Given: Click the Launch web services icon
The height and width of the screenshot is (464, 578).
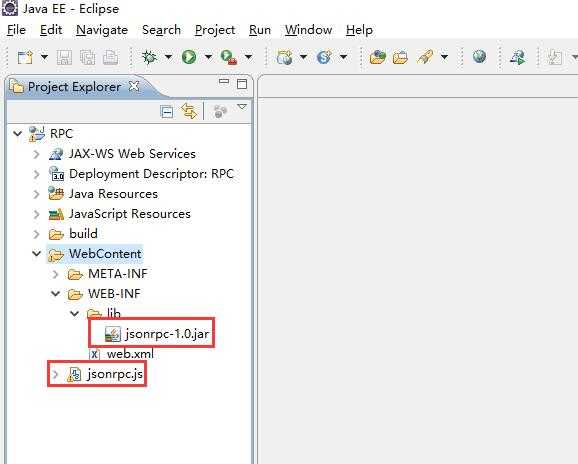Looking at the screenshot, I should click(x=518, y=57).
